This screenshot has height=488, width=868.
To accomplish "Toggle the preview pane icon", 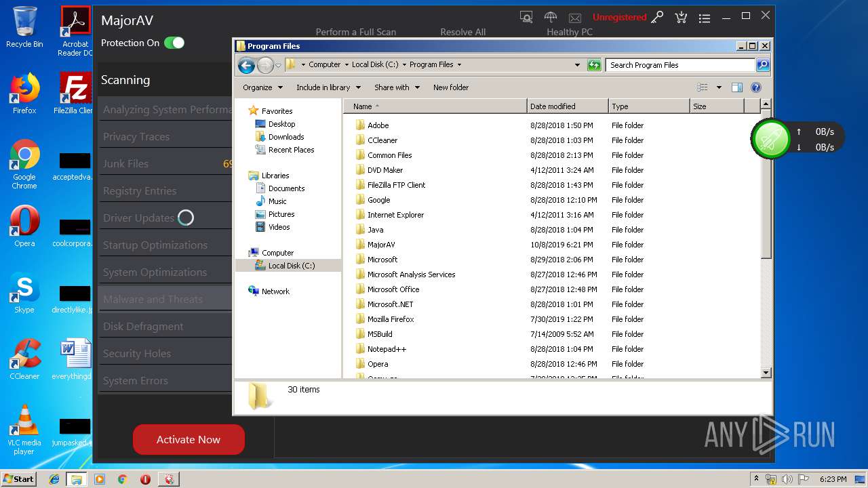I will click(x=737, y=87).
